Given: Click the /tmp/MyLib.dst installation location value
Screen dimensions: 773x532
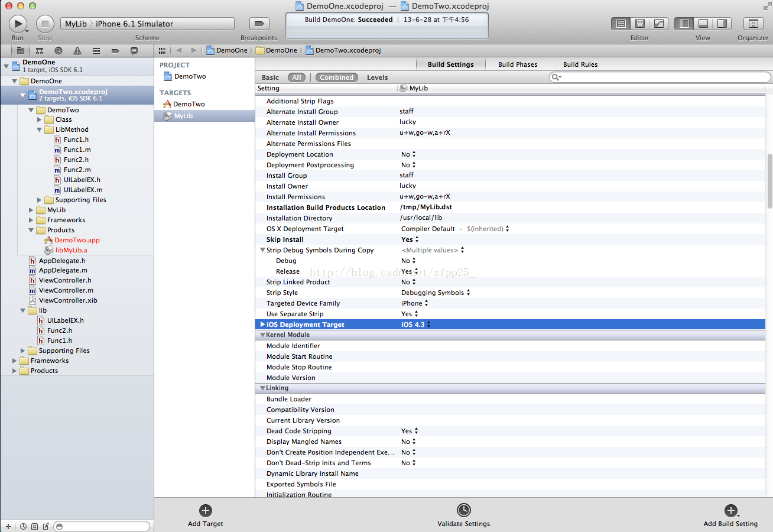Looking at the screenshot, I should click(x=426, y=207).
